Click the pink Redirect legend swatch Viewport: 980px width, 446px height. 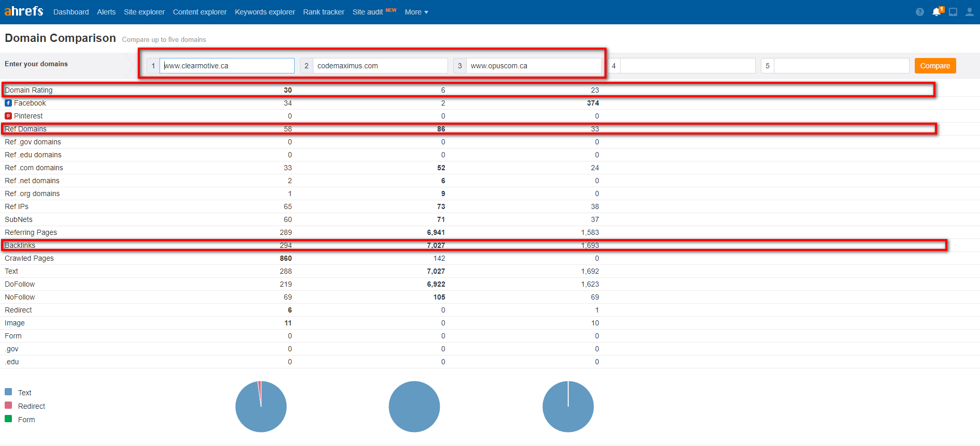point(8,406)
